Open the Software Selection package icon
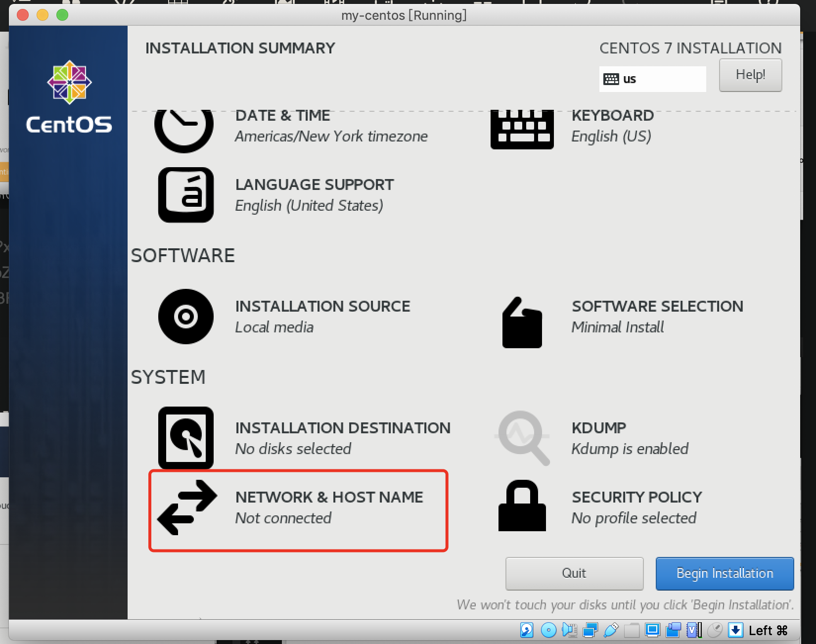This screenshot has height=644, width=816. tap(522, 322)
